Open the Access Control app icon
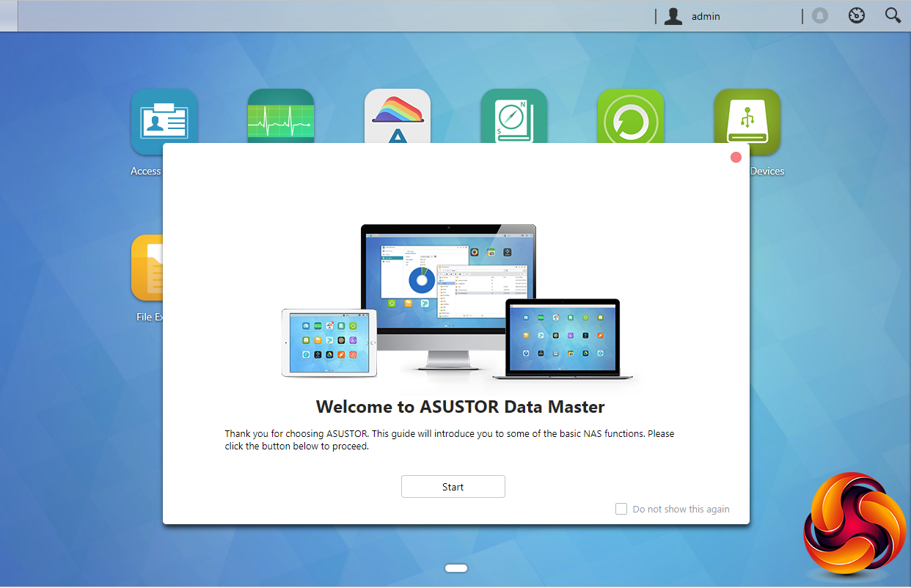The height and width of the screenshot is (588, 911). click(164, 117)
